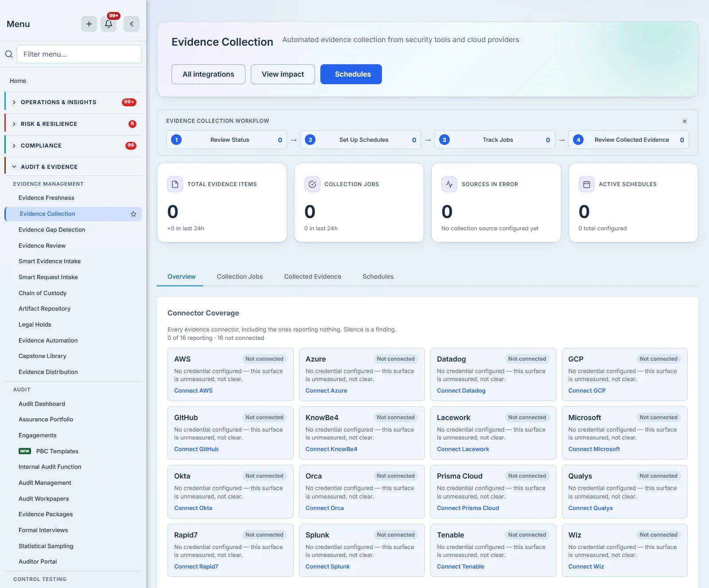The height and width of the screenshot is (588, 709).
Task: Click the Review Status workflow step
Action: pos(226,140)
